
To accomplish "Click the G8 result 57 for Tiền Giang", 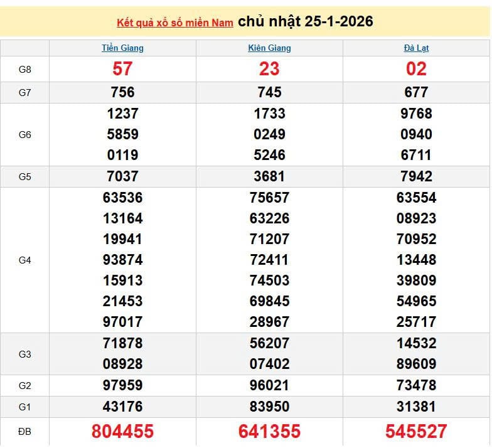I will point(122,69).
